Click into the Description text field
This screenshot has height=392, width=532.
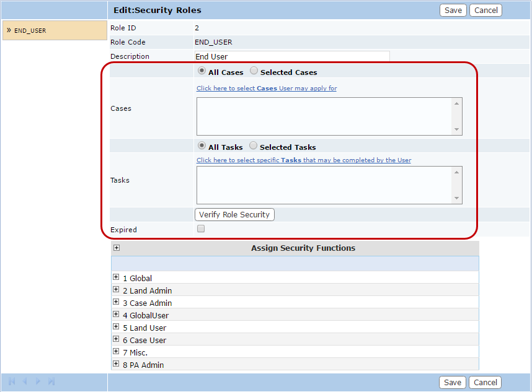[291, 56]
